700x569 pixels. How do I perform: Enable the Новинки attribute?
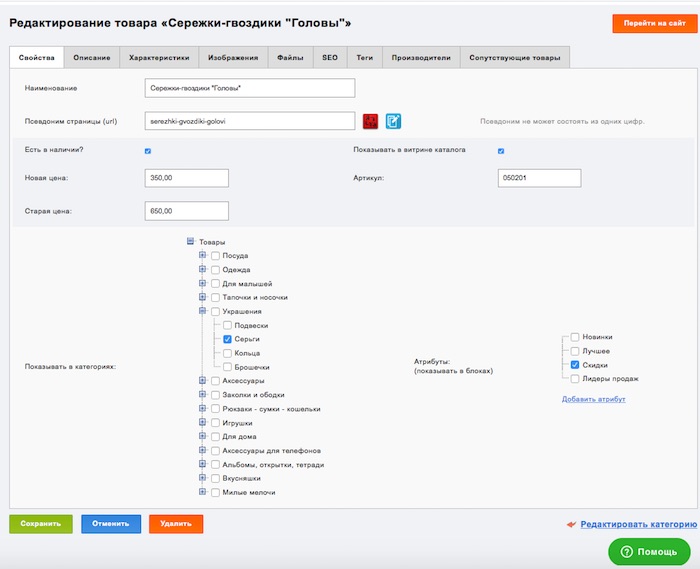(575, 337)
